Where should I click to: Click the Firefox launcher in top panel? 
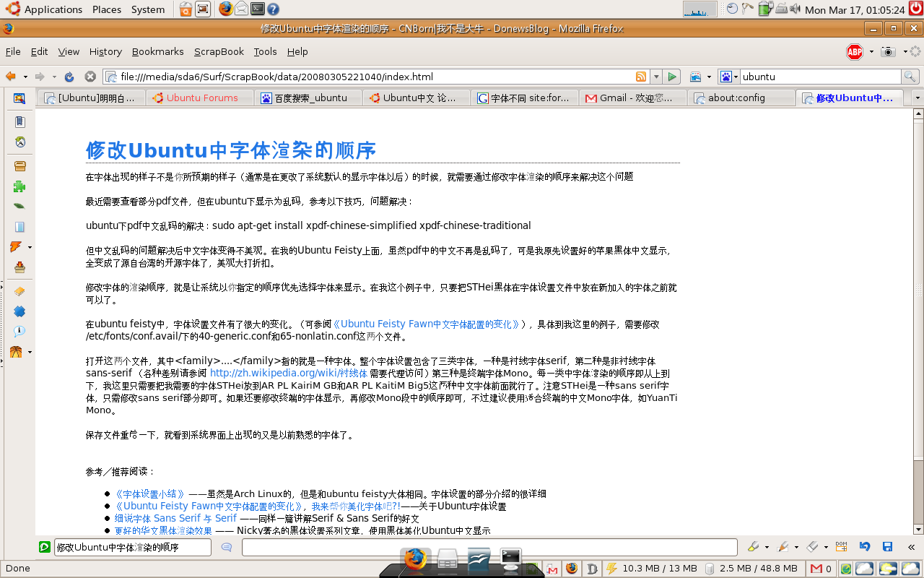[226, 9]
